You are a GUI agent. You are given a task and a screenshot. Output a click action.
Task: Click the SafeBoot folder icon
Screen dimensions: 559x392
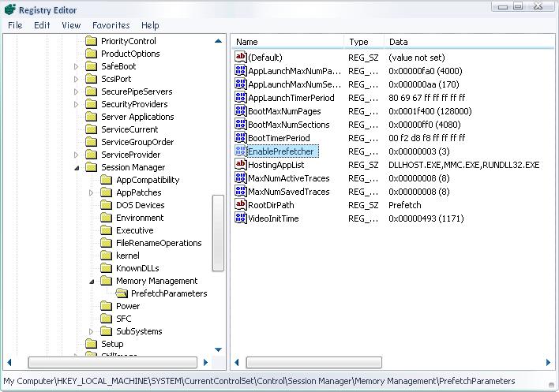point(92,66)
